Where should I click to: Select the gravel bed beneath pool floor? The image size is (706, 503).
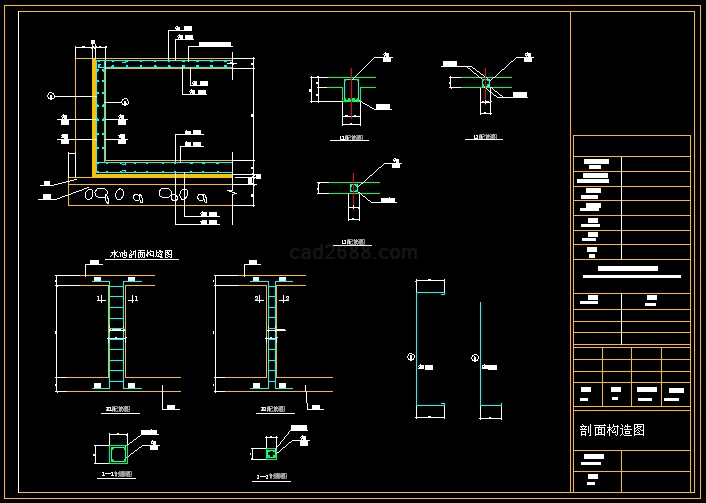[140, 194]
